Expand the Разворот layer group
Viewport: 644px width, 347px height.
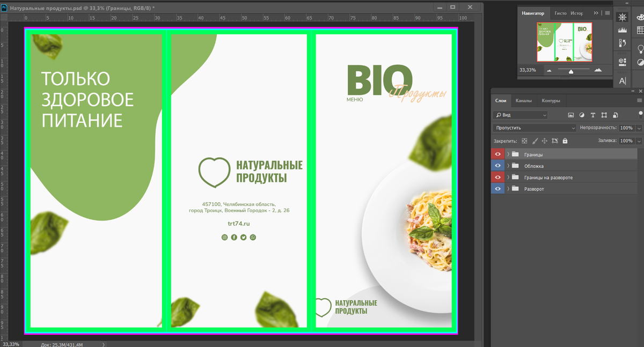pyautogui.click(x=508, y=188)
